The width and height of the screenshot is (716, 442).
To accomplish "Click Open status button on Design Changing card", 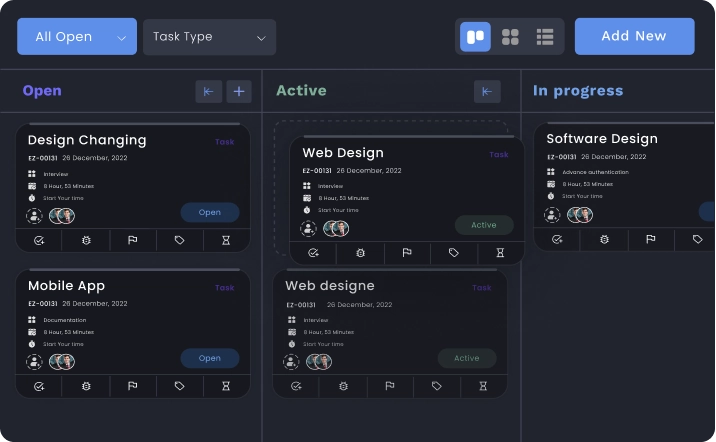I will point(209,212).
